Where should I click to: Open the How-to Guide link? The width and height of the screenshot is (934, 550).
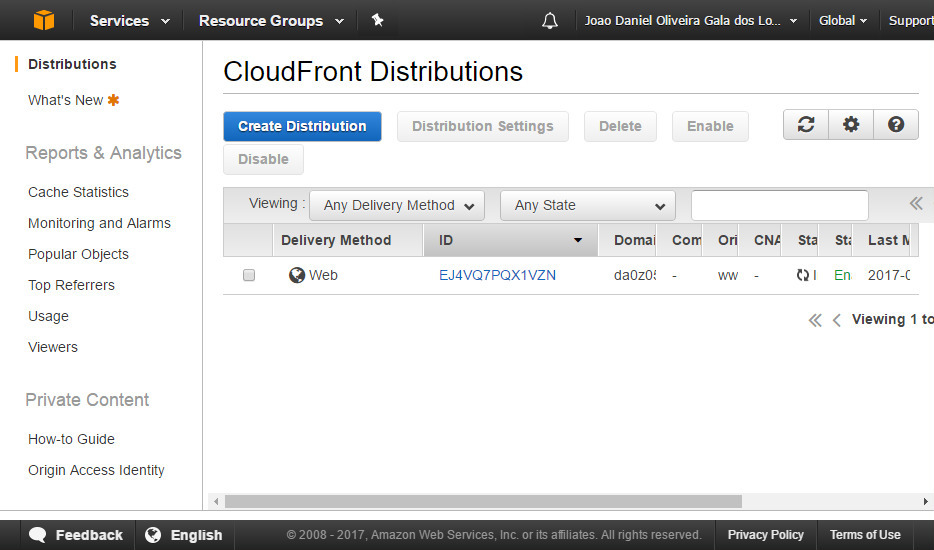(71, 439)
